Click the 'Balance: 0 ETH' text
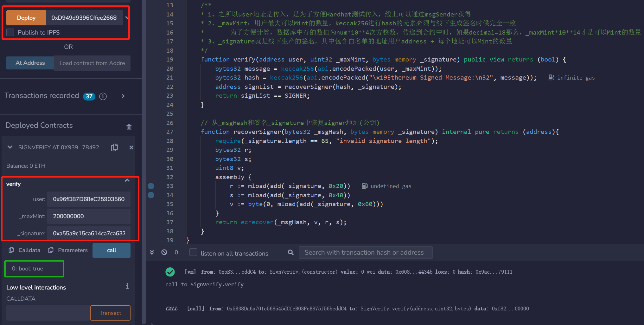644x325 pixels. [x=26, y=166]
